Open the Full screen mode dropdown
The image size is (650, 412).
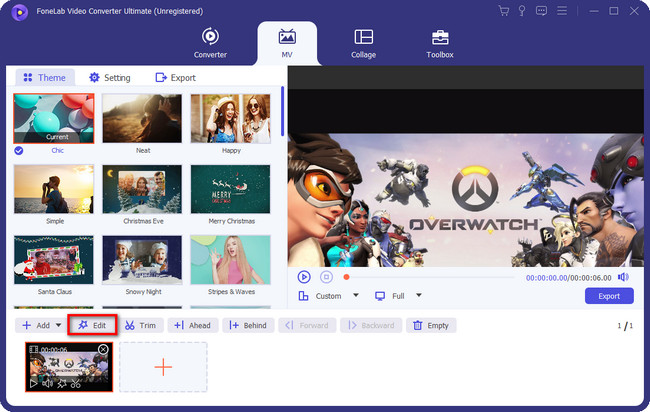click(x=419, y=295)
